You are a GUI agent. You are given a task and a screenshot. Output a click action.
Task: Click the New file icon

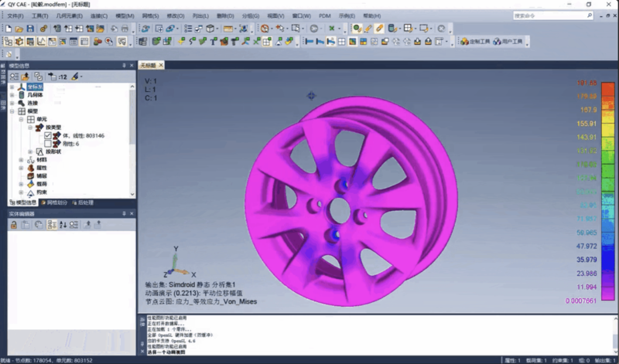[9, 29]
